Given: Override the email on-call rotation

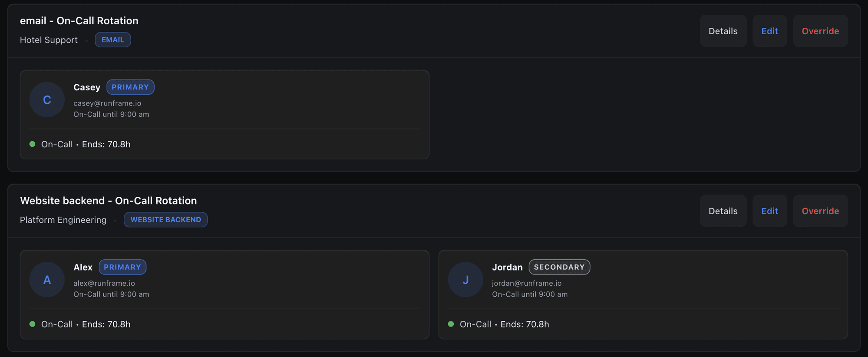Looking at the screenshot, I should 820,31.
